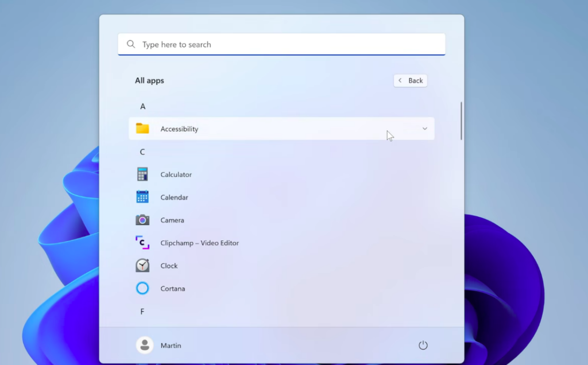Select the Calendar label text
The width and height of the screenshot is (588, 365).
(175, 197)
